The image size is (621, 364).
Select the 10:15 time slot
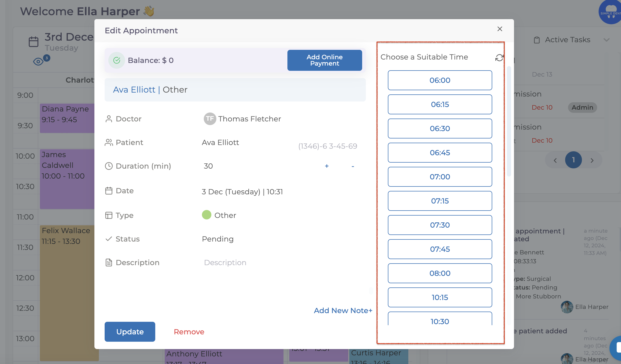(440, 297)
